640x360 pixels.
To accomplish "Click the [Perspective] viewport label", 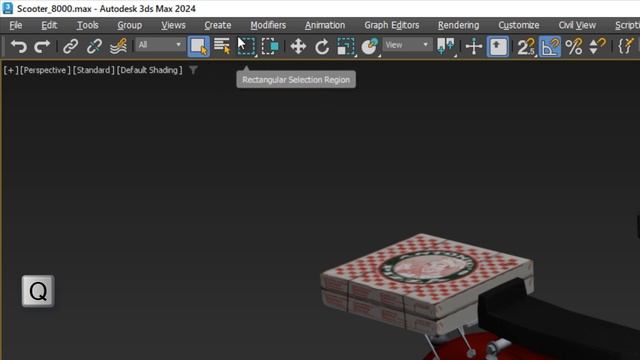I will (x=45, y=70).
